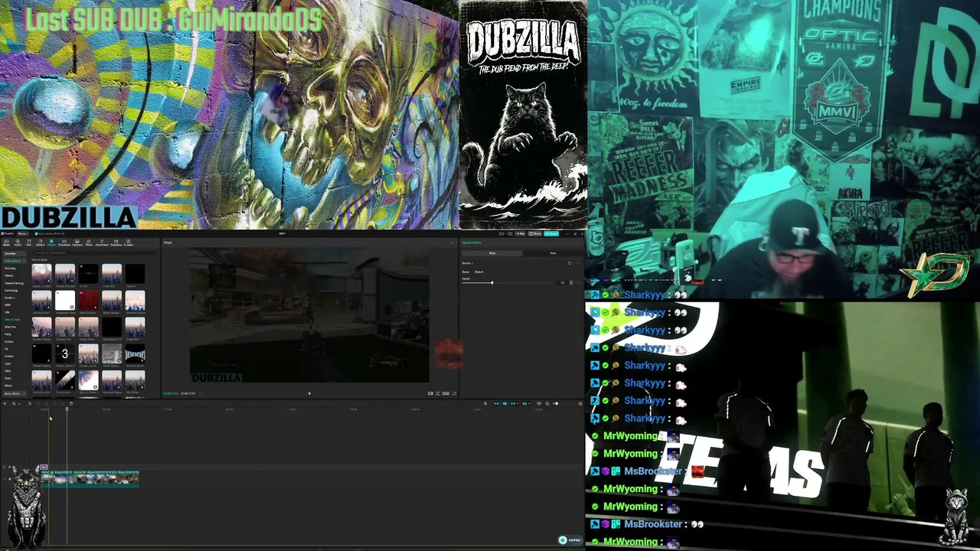
Task: Adjust the Speed value stepper
Action: point(571,282)
